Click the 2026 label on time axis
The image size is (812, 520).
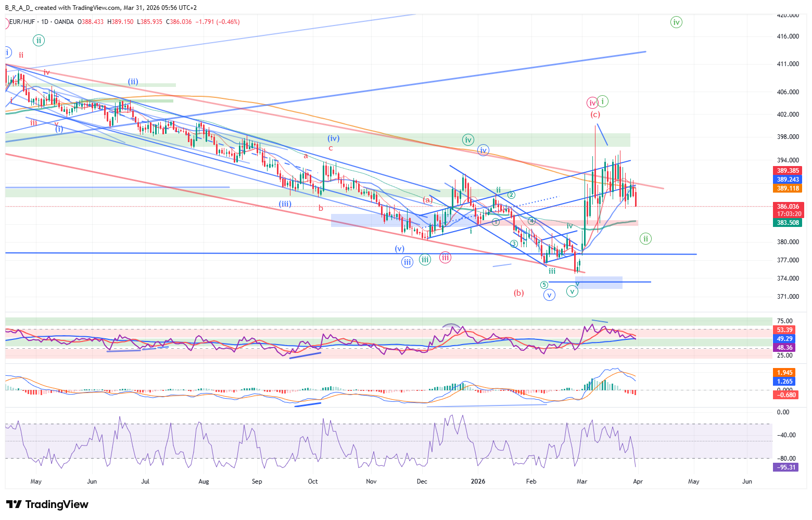pyautogui.click(x=477, y=481)
